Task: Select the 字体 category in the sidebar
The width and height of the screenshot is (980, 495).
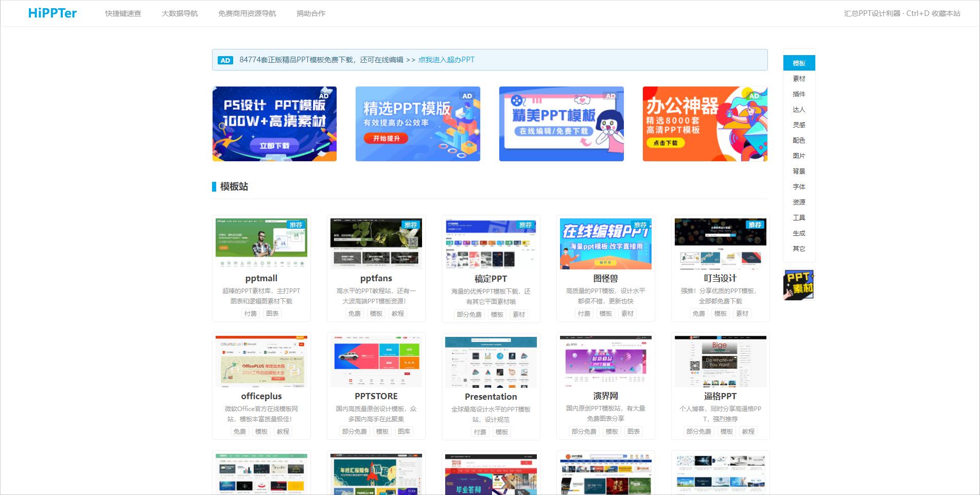Action: pyautogui.click(x=798, y=186)
